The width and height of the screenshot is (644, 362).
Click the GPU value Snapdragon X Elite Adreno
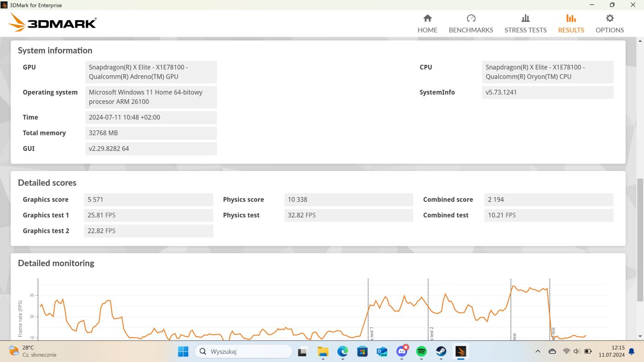pos(151,72)
